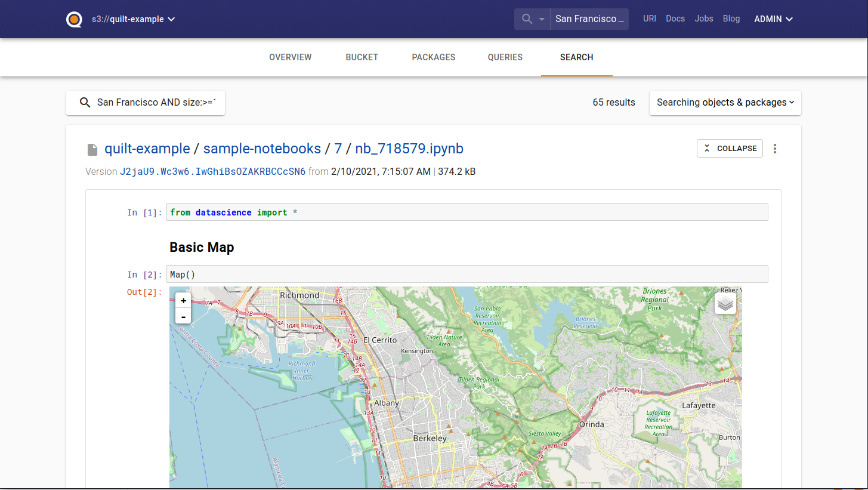
Task: Switch to the Bucket tab
Action: [362, 57]
